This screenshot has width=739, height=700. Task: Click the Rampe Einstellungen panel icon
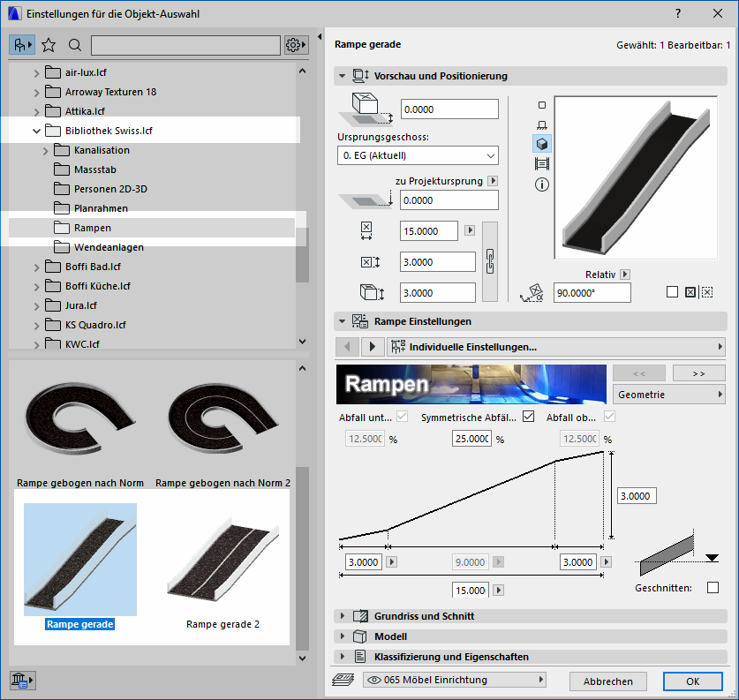pos(360,321)
